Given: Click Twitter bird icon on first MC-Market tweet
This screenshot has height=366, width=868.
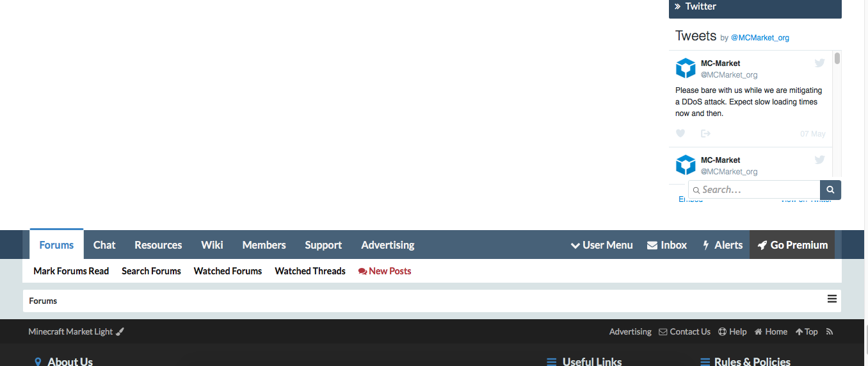Looking at the screenshot, I should click(x=819, y=63).
